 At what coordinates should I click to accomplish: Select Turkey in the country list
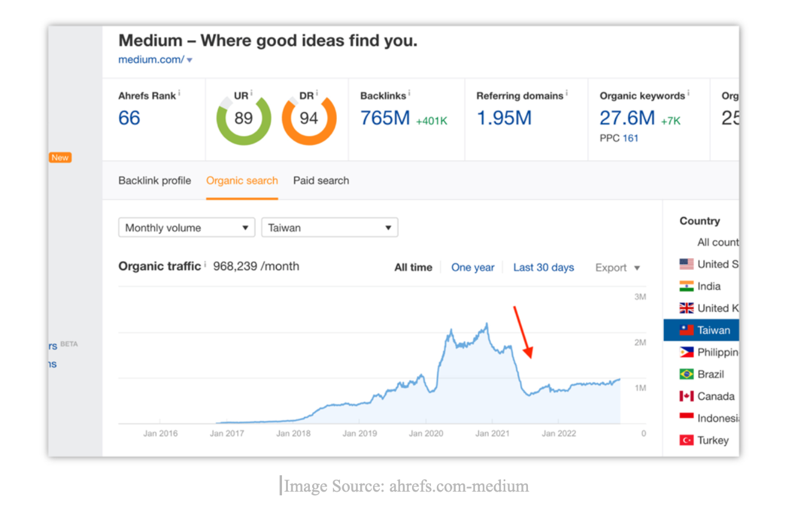[x=713, y=440]
